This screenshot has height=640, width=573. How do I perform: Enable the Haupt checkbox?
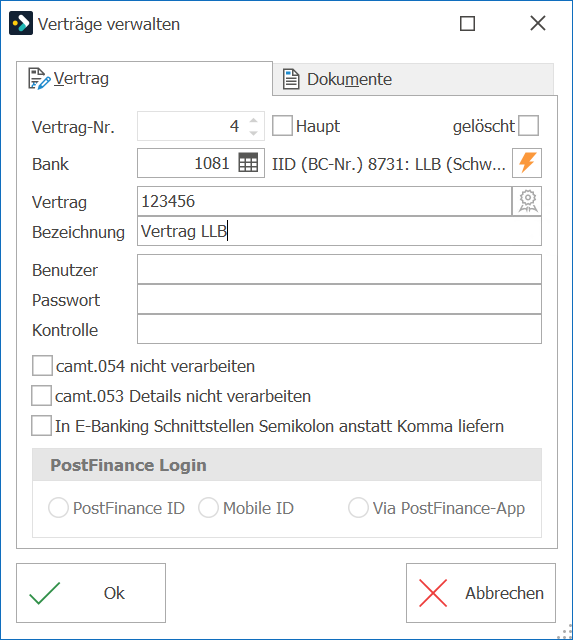tap(282, 125)
